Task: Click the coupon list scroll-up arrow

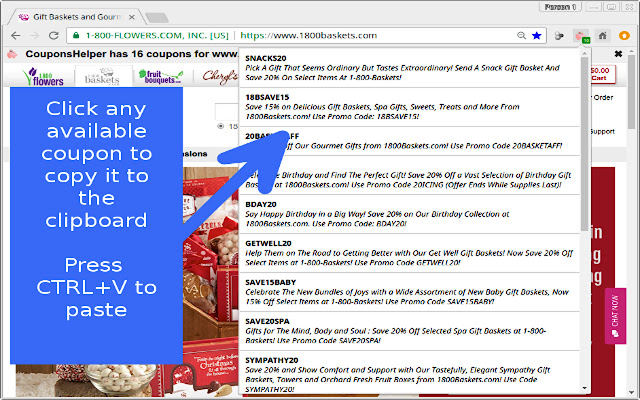Action: coord(584,53)
